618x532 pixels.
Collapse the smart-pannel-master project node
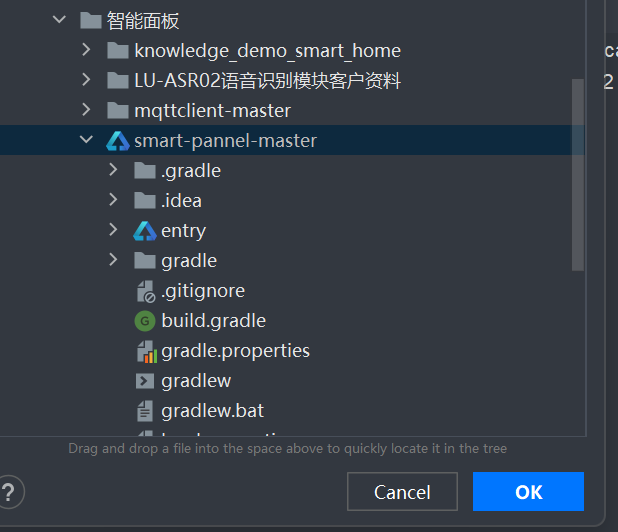(86, 139)
